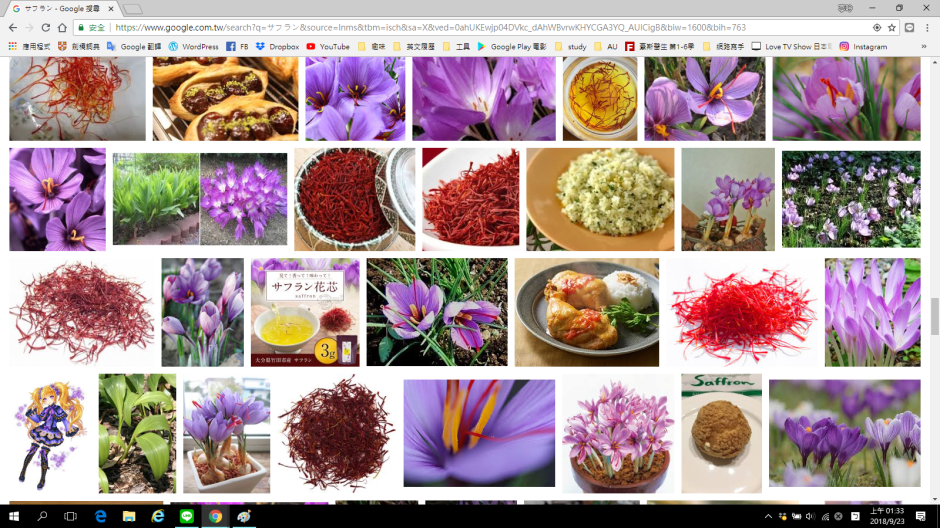Open the bright red saffron threads image
Screen dimensions: 940x528
coord(742,312)
